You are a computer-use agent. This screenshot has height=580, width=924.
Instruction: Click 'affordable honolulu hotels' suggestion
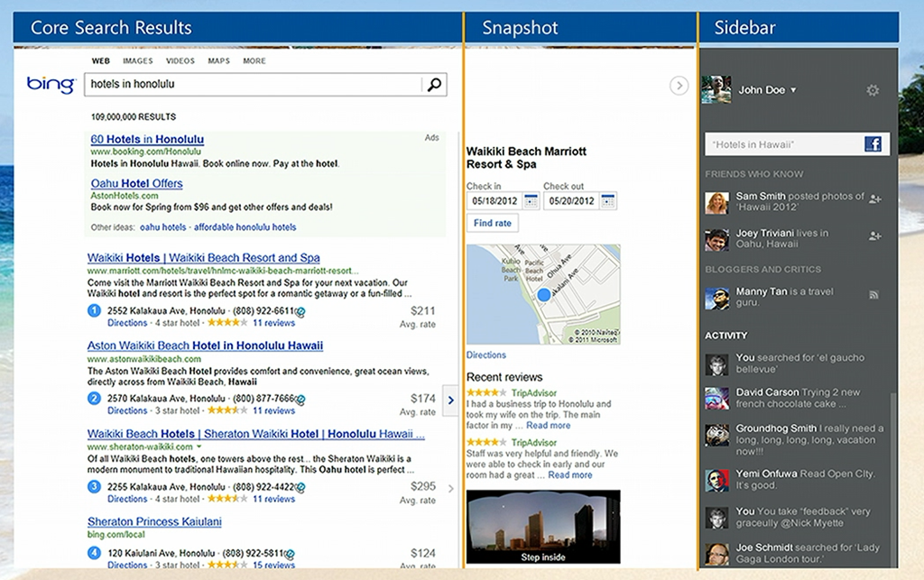tap(245, 227)
